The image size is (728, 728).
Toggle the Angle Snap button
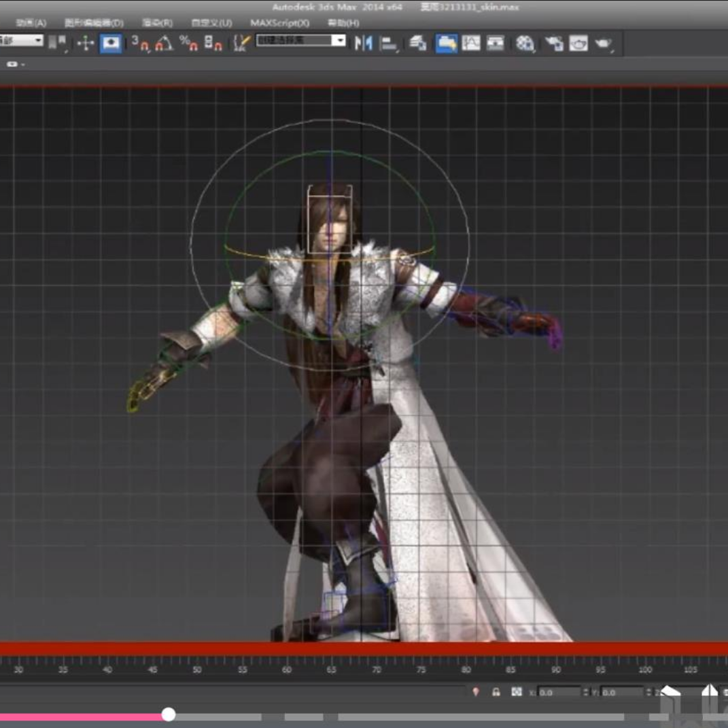[164, 44]
